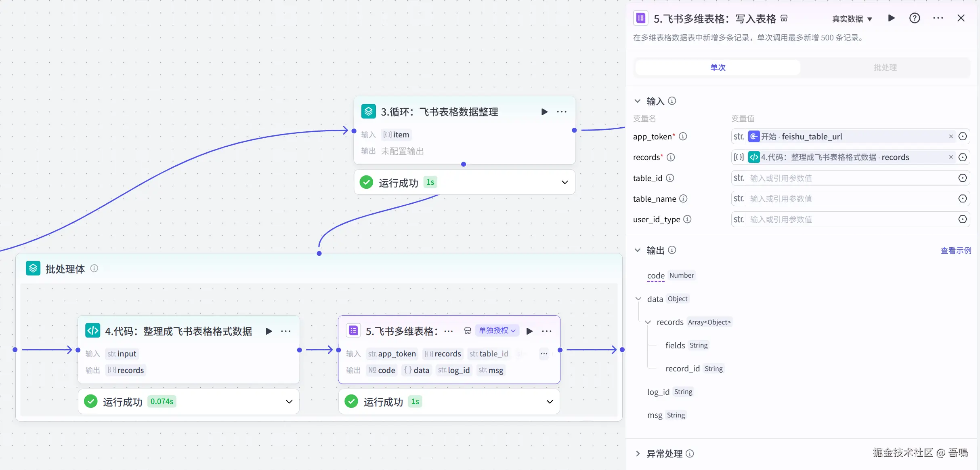Clear the records variable reference

coord(951,157)
